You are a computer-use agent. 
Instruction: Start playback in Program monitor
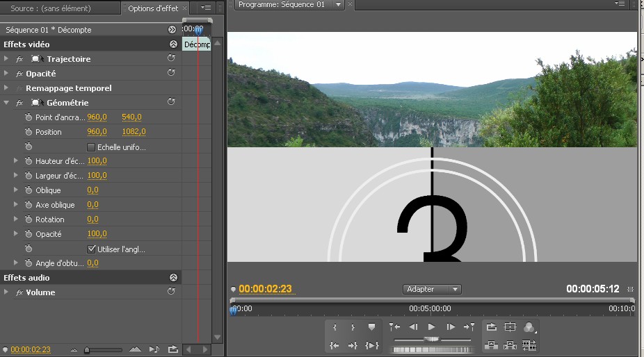(x=431, y=327)
